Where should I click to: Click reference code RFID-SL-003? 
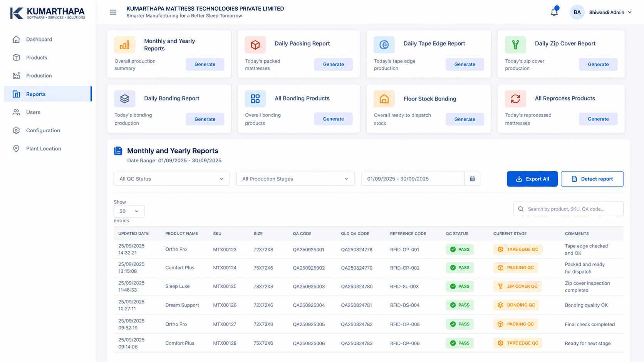tap(404, 286)
